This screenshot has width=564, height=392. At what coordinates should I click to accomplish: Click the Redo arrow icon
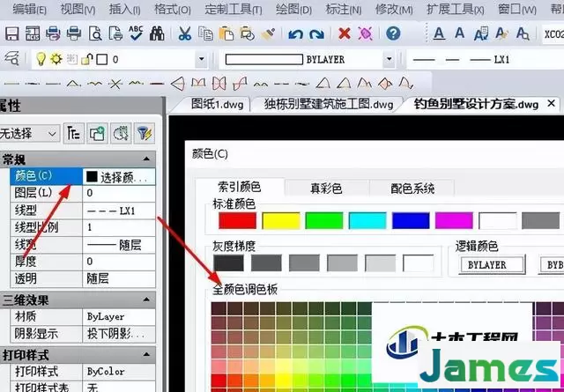tap(317, 34)
